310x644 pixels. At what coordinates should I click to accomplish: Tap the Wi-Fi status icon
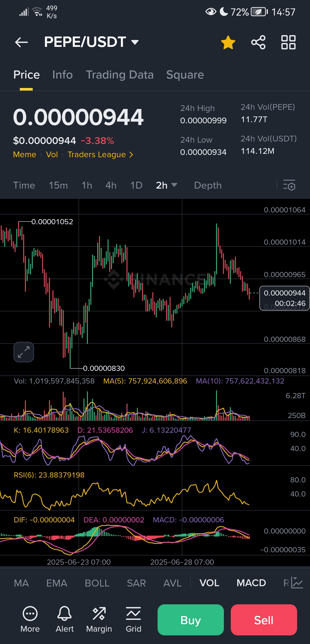tap(37, 12)
